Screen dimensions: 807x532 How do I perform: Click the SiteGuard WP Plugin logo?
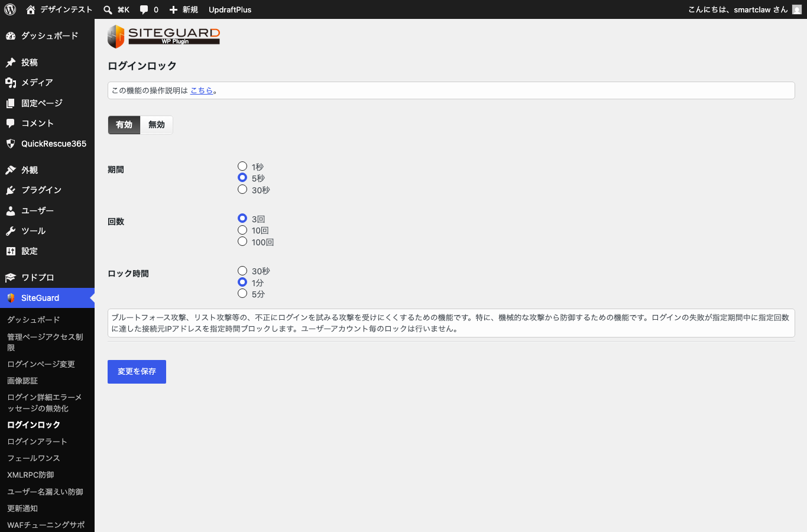pyautogui.click(x=164, y=36)
